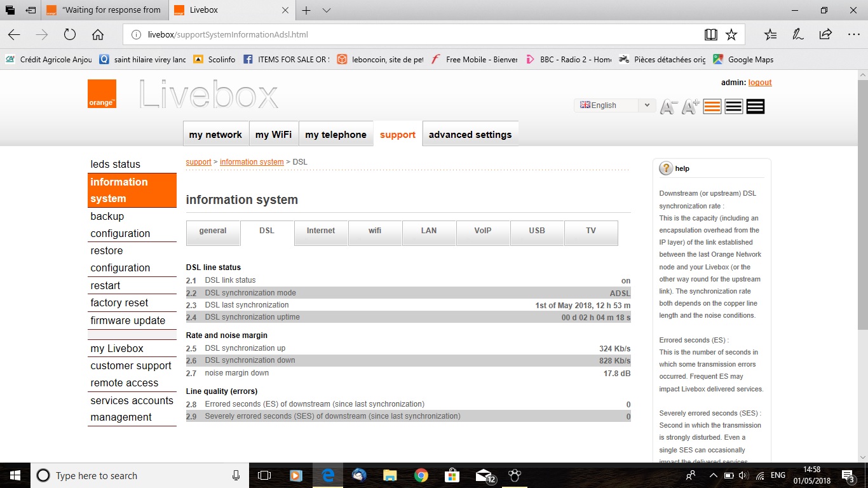The image size is (868, 488).
Task: Show the tab previews chevron
Action: coord(327,10)
